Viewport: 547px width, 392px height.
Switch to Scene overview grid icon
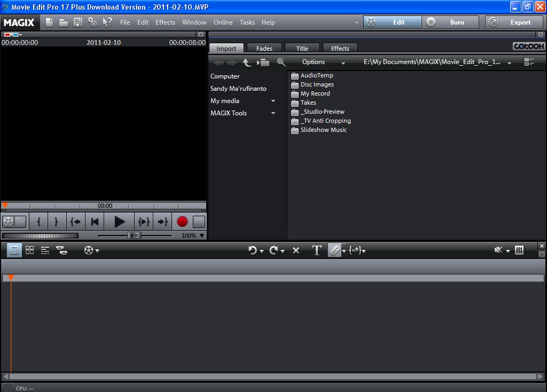pos(30,250)
